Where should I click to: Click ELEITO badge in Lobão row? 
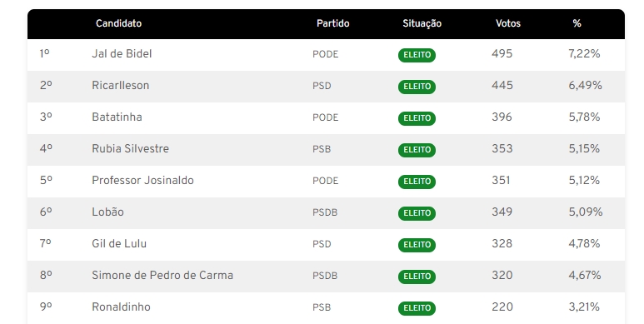click(417, 213)
